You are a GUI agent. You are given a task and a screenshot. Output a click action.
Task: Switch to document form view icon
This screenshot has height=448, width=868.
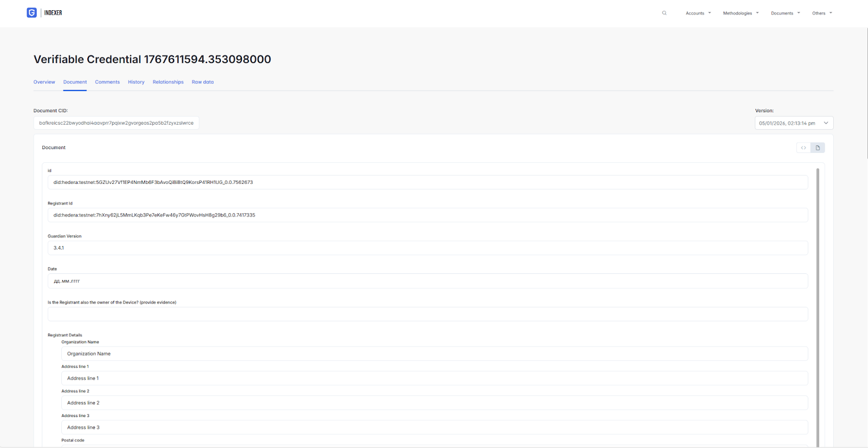tap(818, 148)
